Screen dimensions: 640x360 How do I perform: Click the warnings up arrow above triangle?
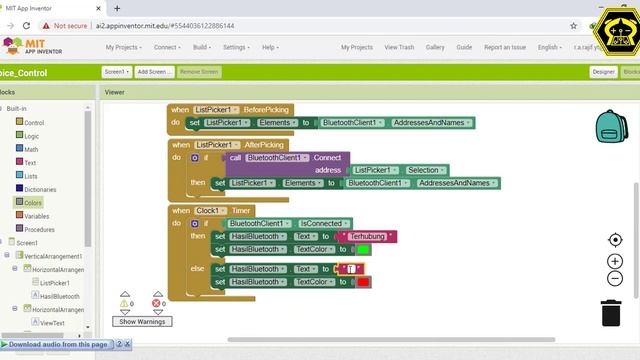(125, 294)
